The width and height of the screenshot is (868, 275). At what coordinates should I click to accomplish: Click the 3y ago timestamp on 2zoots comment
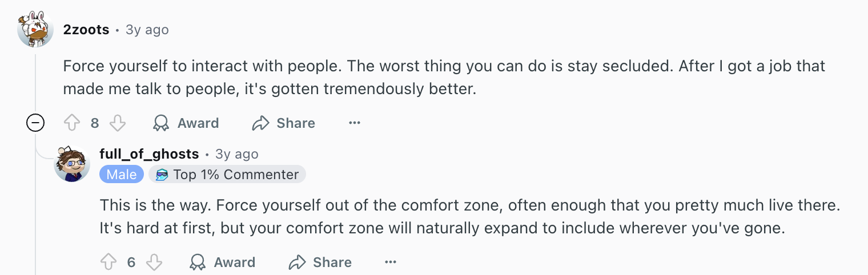click(147, 30)
